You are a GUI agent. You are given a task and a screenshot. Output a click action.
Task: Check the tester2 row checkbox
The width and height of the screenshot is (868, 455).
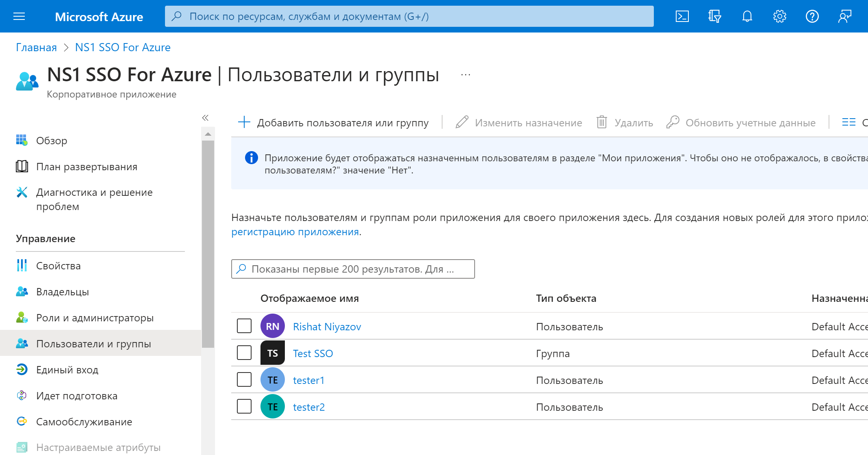(244, 406)
